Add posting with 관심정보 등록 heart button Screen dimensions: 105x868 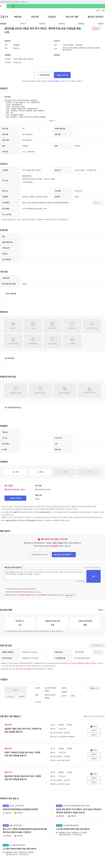(x=43, y=75)
